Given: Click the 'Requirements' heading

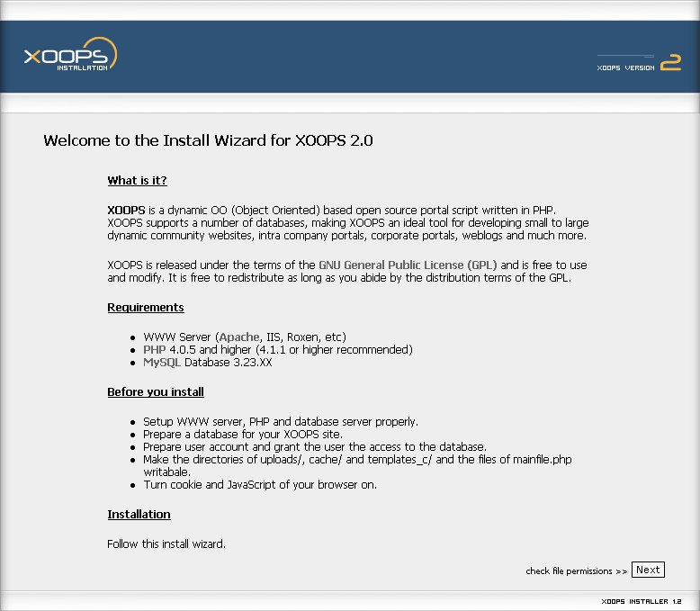Looking at the screenshot, I should [x=146, y=307].
